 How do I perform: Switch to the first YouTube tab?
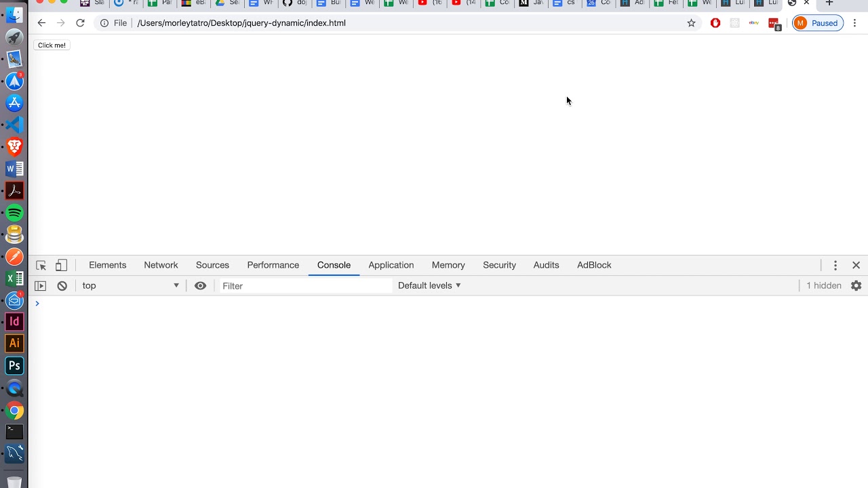click(430, 3)
